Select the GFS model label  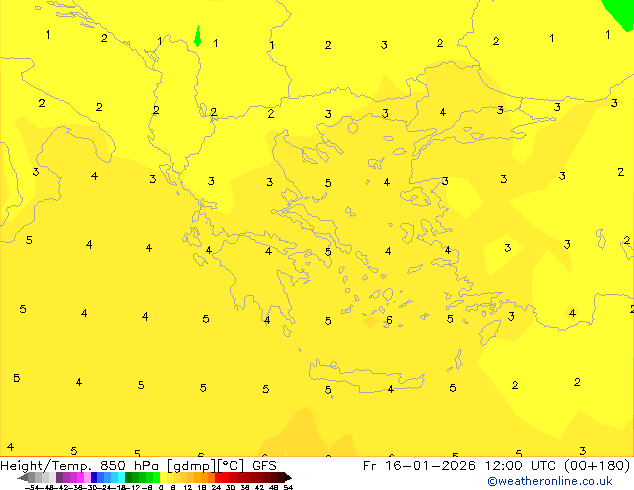click(264, 465)
